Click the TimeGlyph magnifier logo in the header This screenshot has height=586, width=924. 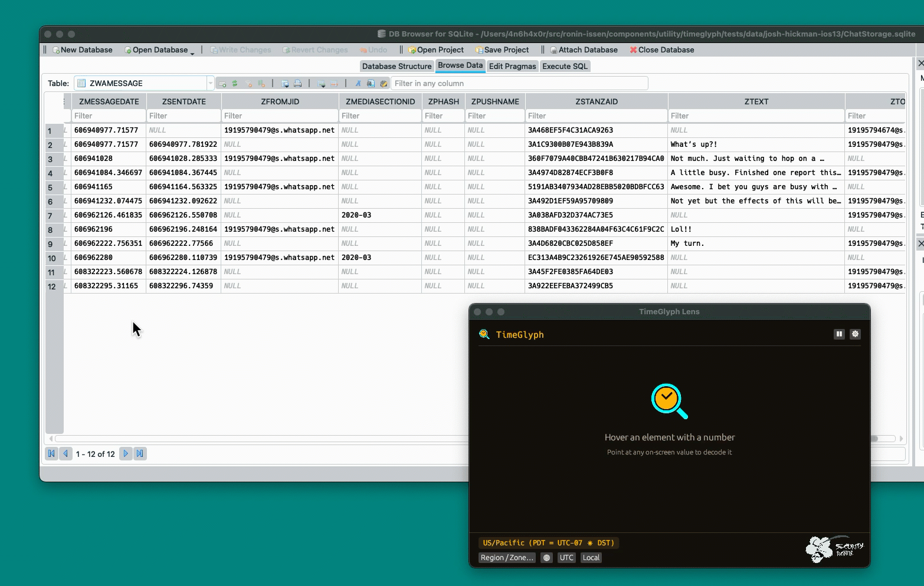[x=484, y=334]
